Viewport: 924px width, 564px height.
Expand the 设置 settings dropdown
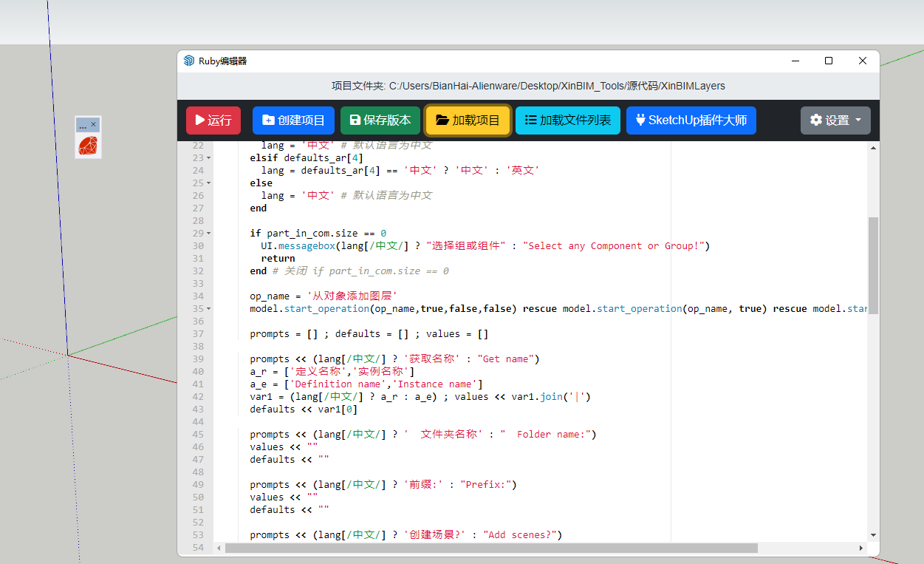click(835, 120)
